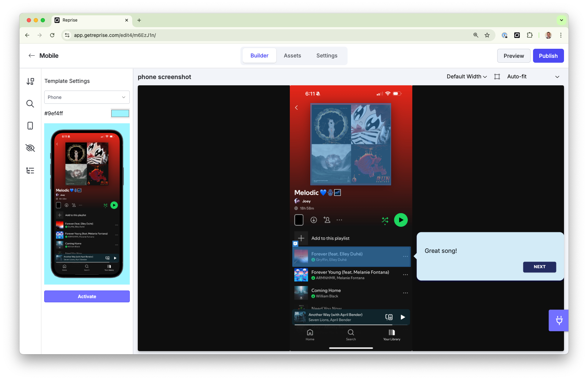Switch to the Settings tab
Viewport: 588px width, 380px height.
(327, 56)
